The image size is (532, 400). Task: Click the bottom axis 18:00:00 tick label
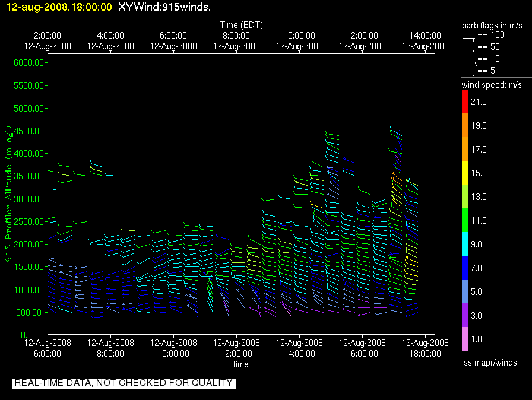point(425,348)
